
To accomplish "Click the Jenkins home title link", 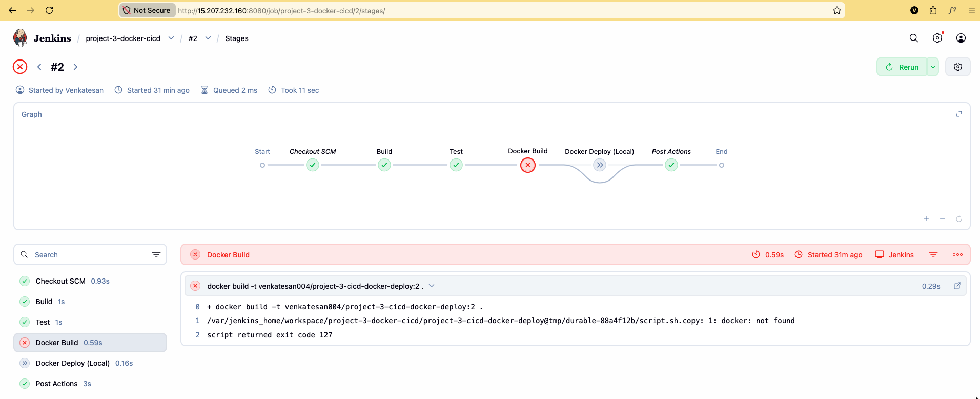I will coord(52,38).
